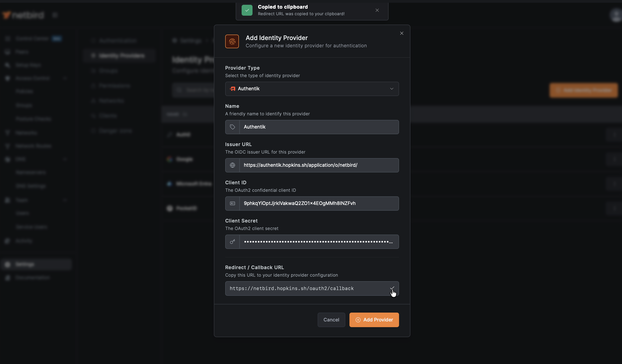Click the globe icon beside the Issuer URL field
The height and width of the screenshot is (364, 622).
(232, 165)
